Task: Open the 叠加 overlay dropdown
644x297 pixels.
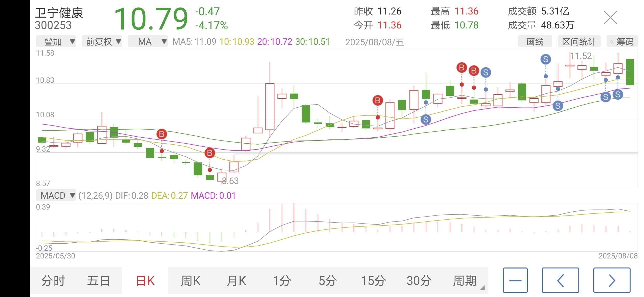Action: [56, 41]
